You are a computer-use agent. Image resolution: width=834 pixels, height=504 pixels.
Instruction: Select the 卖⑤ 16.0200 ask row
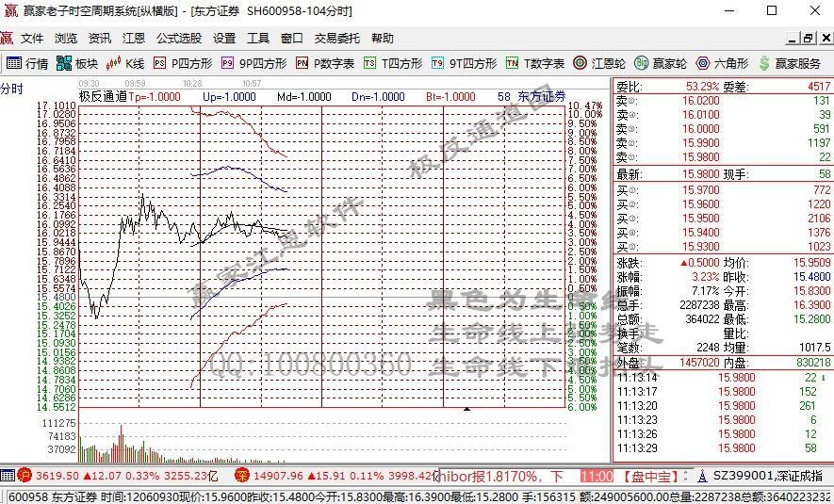724,101
